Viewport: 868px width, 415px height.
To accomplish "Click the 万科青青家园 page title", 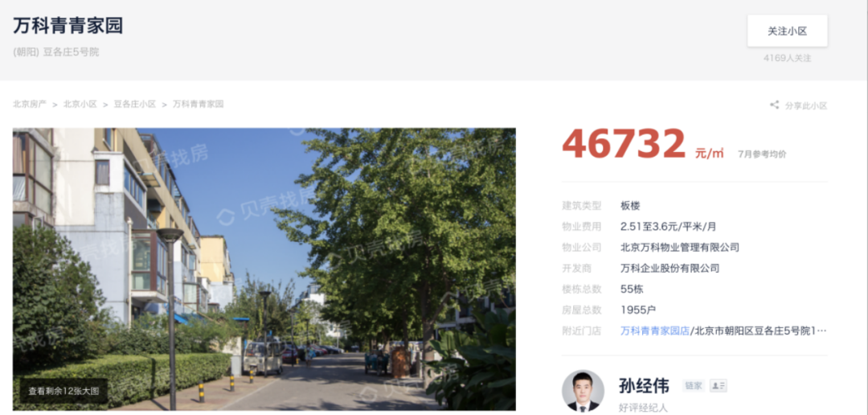I will pos(68,26).
